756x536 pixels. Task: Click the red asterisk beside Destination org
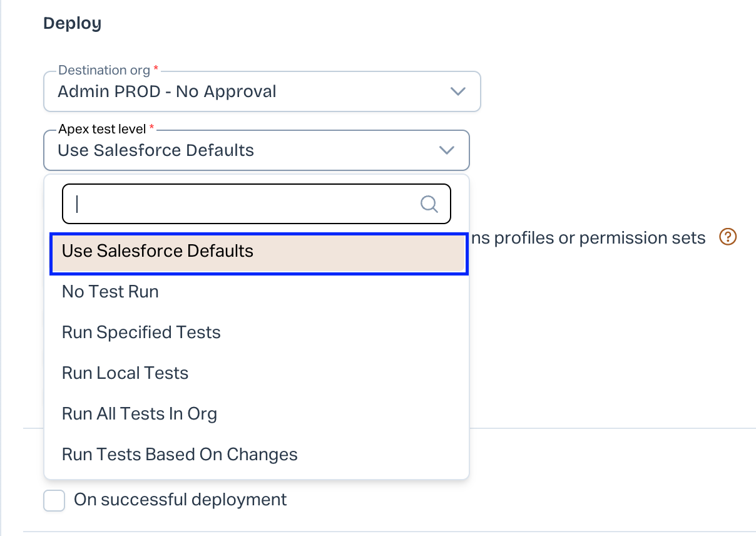(156, 69)
